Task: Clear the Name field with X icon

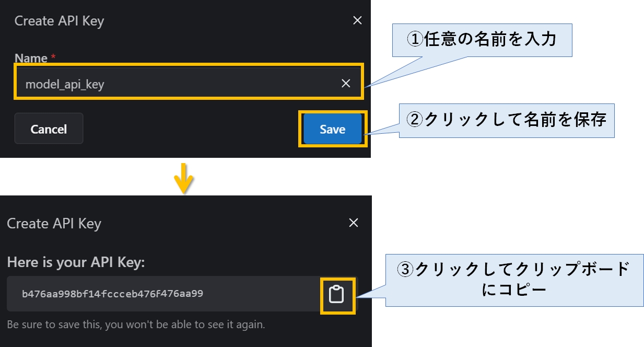Action: [x=346, y=84]
